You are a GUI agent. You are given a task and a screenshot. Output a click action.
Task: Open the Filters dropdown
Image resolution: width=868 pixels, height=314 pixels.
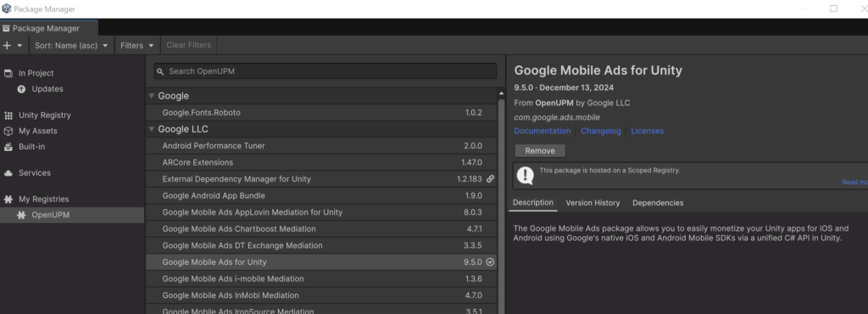(x=137, y=46)
